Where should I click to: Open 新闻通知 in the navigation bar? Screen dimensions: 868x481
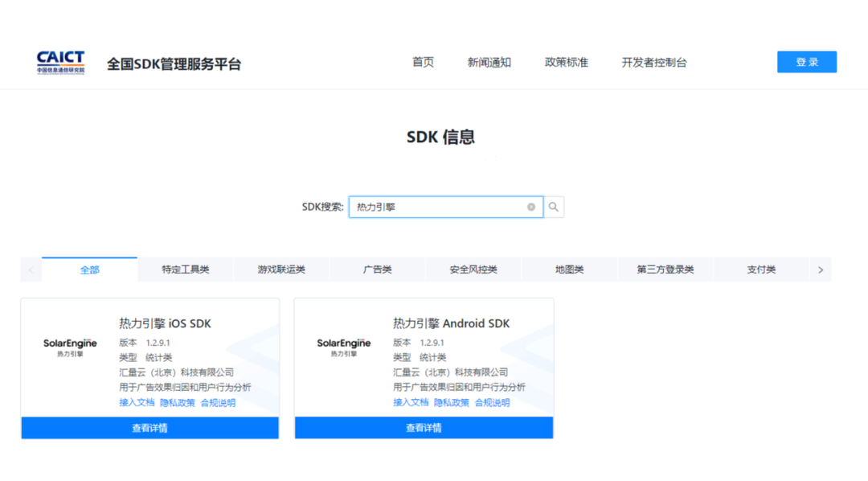(x=489, y=61)
